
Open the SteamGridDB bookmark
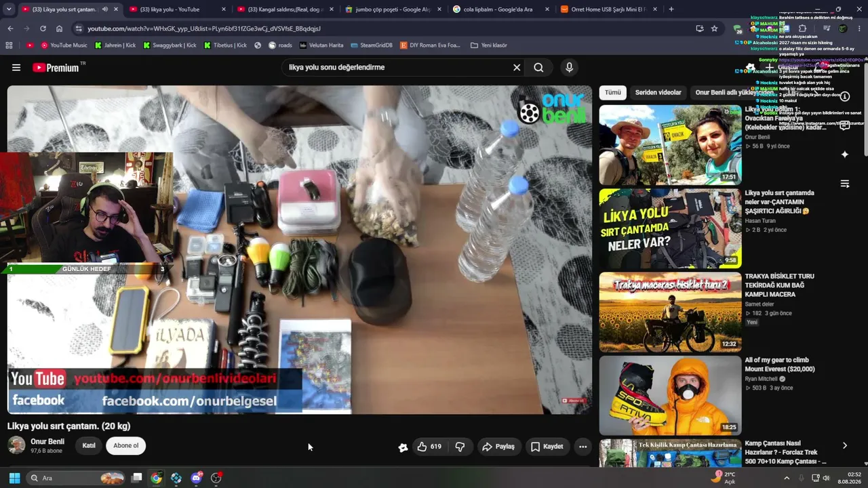click(372, 45)
